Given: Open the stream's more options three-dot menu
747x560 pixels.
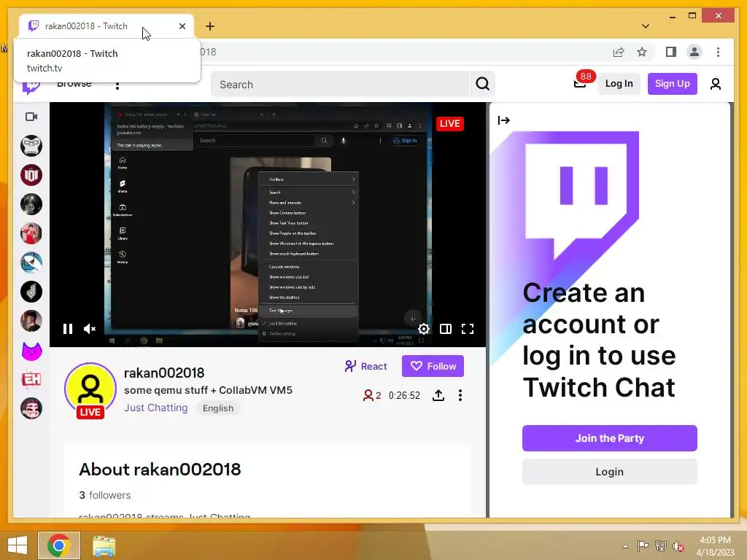Looking at the screenshot, I should tap(460, 395).
